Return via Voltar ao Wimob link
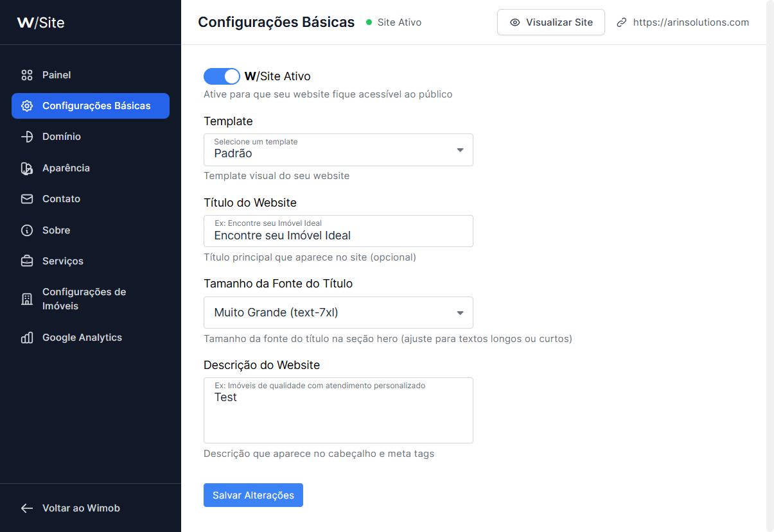Image resolution: width=774 pixels, height=532 pixels. click(x=81, y=508)
